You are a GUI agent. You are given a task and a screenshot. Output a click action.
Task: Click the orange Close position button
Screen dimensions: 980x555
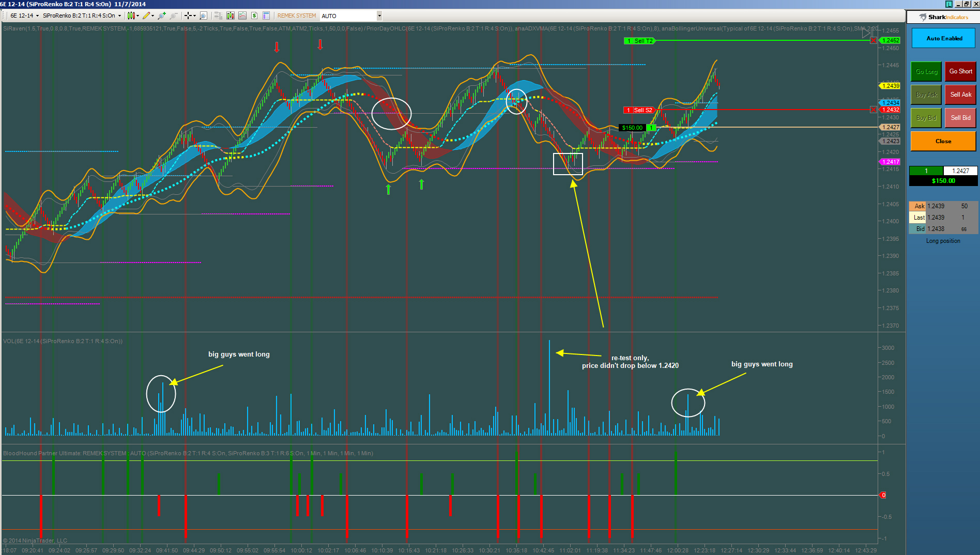(x=943, y=141)
